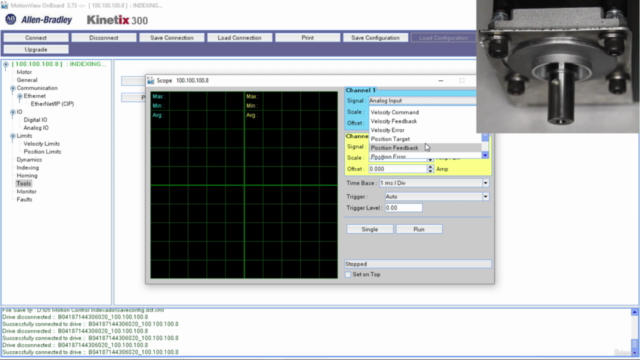Open the Motor tree item
This screenshot has width=640, height=360.
click(x=24, y=72)
